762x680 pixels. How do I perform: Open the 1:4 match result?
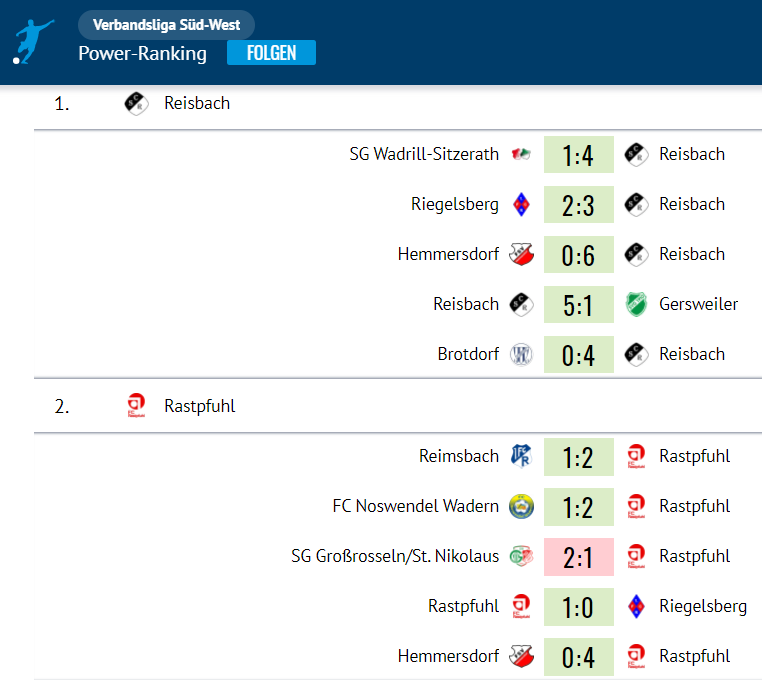pos(578,155)
